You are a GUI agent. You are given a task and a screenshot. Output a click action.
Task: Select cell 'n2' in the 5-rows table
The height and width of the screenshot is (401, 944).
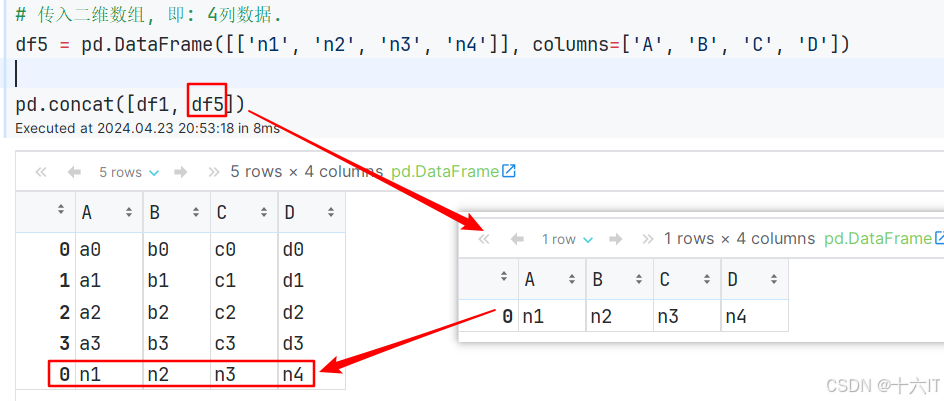click(176, 375)
